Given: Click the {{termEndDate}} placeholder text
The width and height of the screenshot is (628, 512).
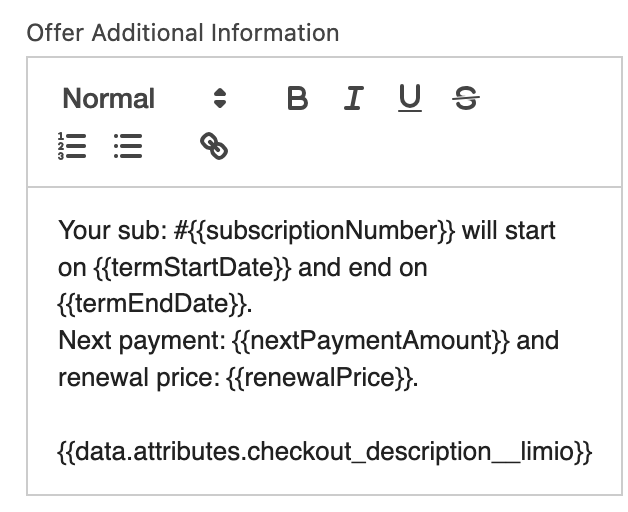Looking at the screenshot, I should coord(152,304).
